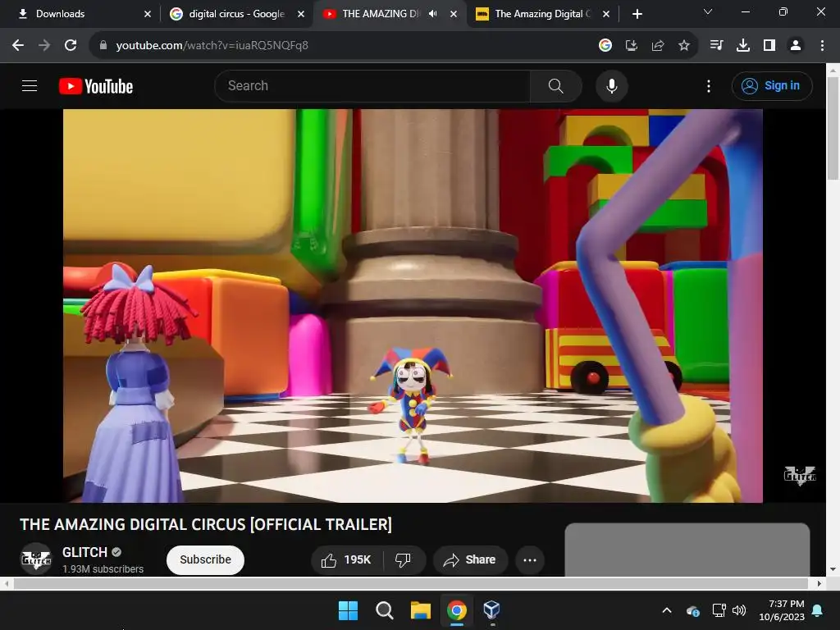Toggle Chrome side panel
Image resolution: width=840 pixels, height=630 pixels.
click(769, 46)
